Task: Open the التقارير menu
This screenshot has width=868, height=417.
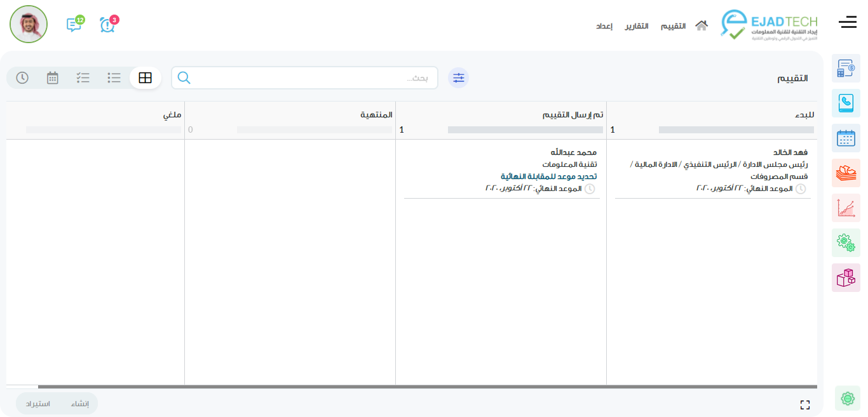Action: click(636, 26)
